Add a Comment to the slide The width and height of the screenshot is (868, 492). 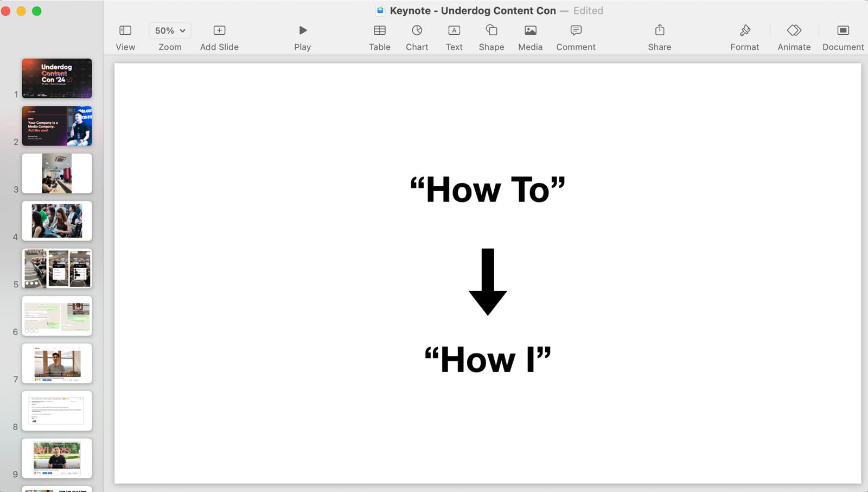click(x=576, y=30)
